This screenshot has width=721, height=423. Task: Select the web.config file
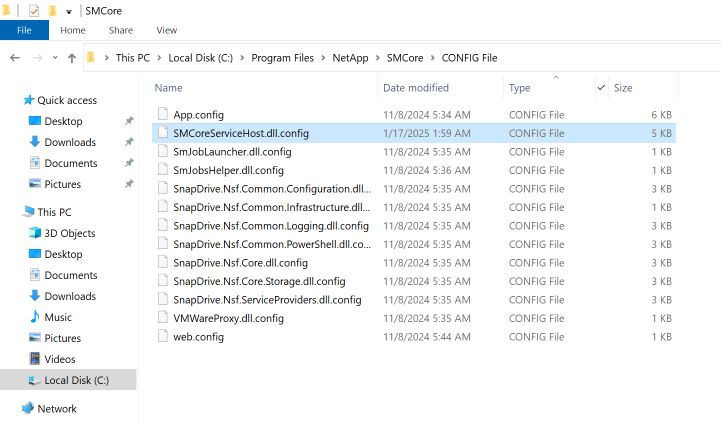tap(414, 337)
